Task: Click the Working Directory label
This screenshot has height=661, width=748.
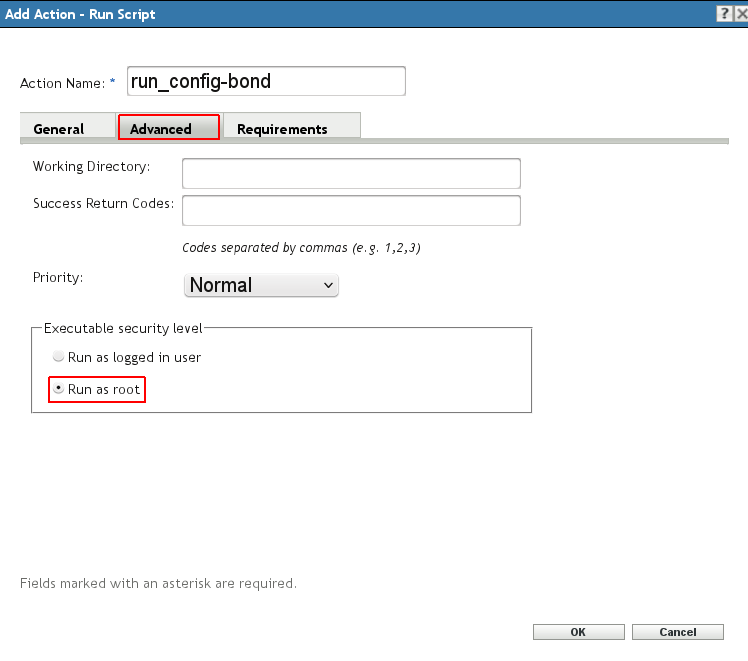Action: [x=91, y=166]
